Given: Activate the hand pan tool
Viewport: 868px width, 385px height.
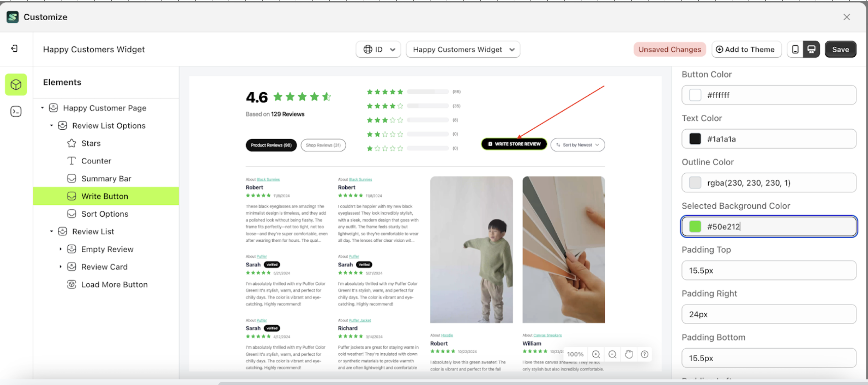Looking at the screenshot, I should pos(629,354).
